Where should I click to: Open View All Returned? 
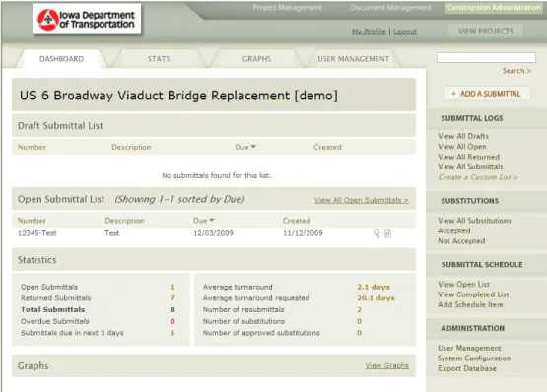pyautogui.click(x=469, y=157)
